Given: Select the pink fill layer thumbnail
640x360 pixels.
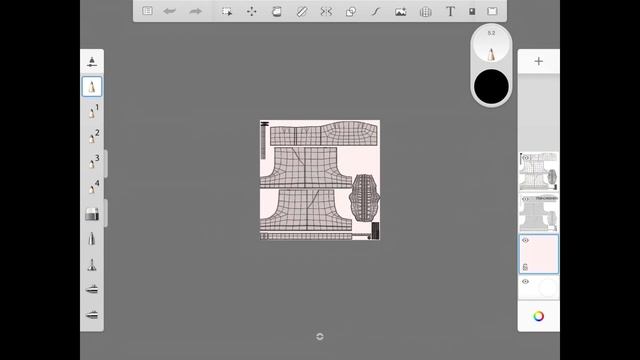Looking at the screenshot, I should pos(539,254).
